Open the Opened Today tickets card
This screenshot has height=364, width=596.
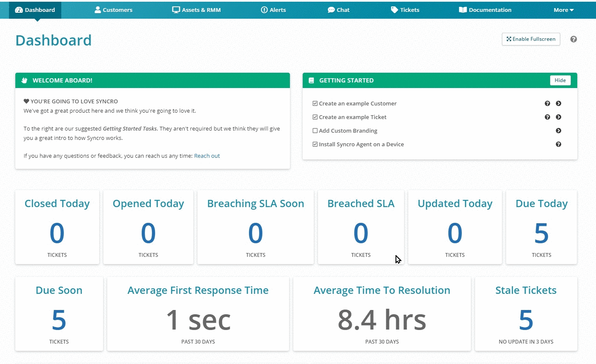[148, 227]
